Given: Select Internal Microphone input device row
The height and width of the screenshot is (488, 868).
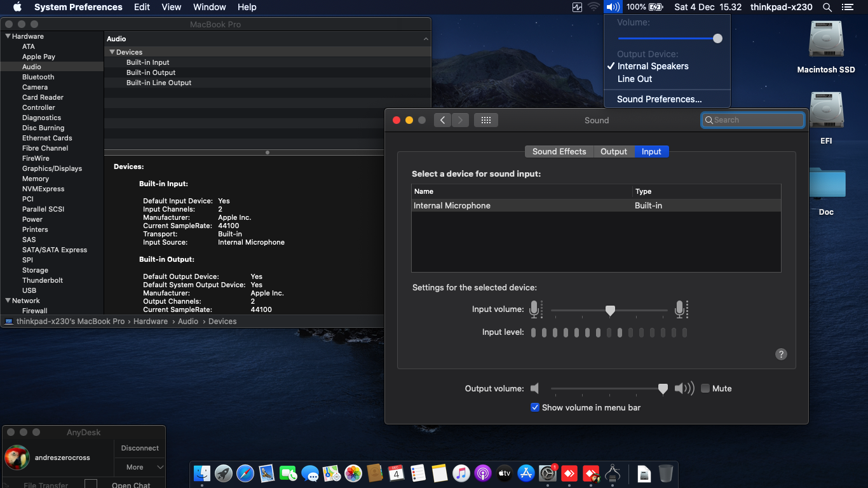Looking at the screenshot, I should [x=596, y=206].
